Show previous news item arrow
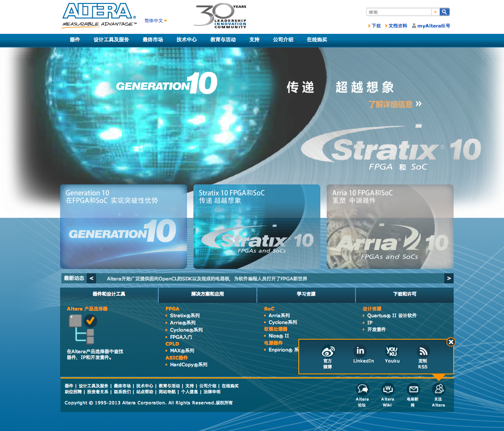 click(91, 278)
